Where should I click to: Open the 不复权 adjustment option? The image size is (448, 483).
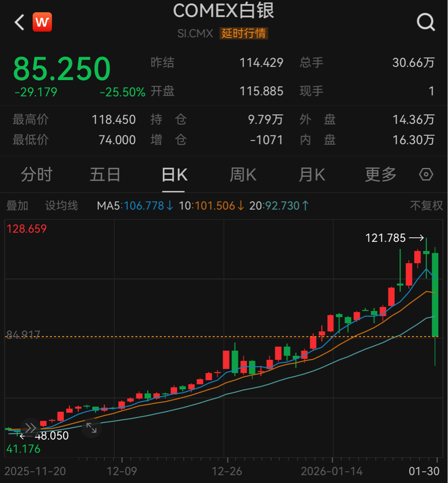[426, 206]
